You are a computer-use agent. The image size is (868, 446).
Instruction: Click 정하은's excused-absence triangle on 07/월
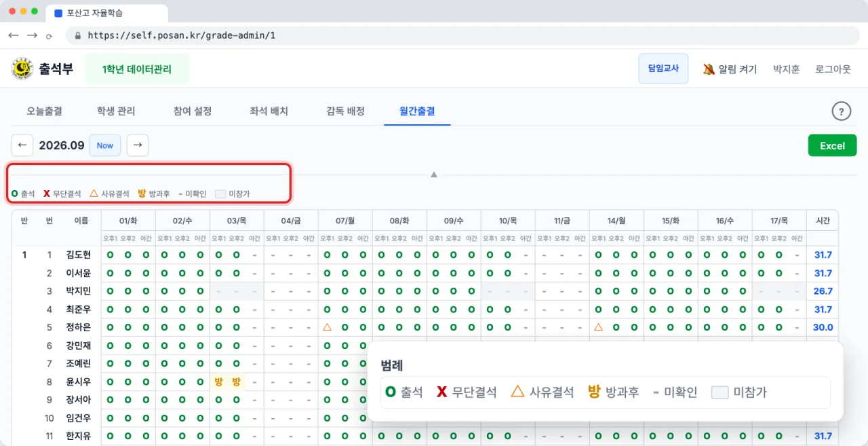327,327
